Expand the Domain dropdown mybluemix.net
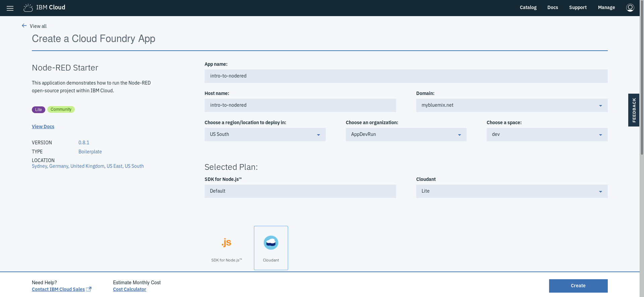Image resolution: width=644 pixels, height=297 pixels. (512, 105)
